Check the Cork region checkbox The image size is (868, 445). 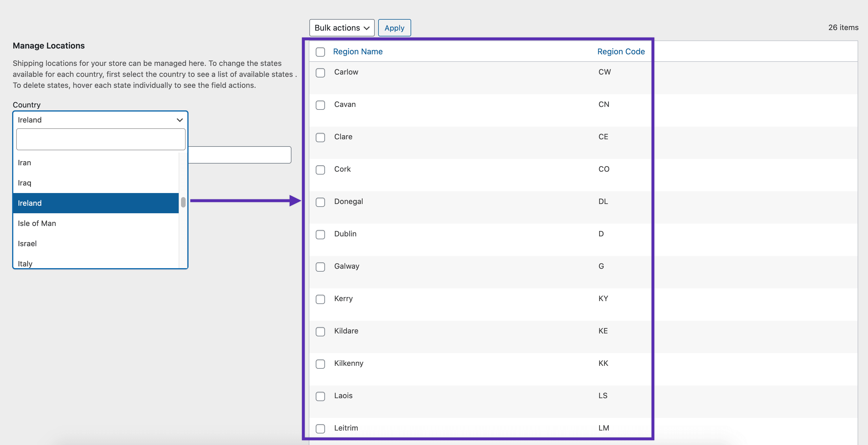[320, 170]
